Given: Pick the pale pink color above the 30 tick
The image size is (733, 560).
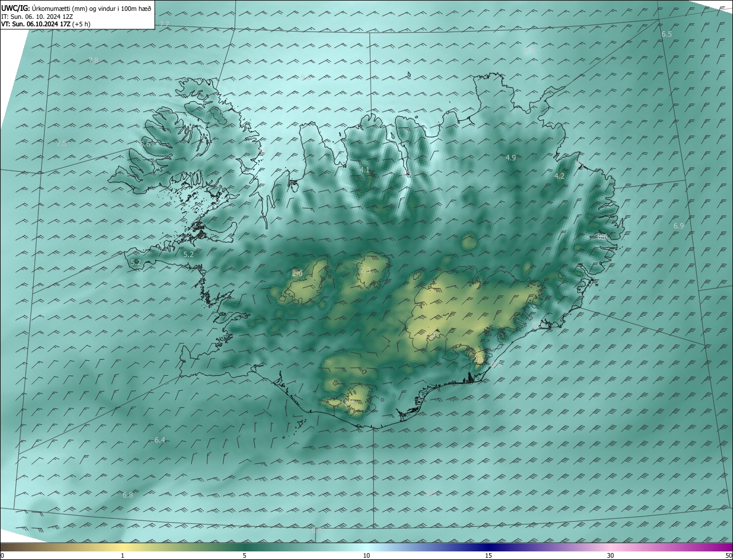Looking at the screenshot, I should [x=610, y=547].
